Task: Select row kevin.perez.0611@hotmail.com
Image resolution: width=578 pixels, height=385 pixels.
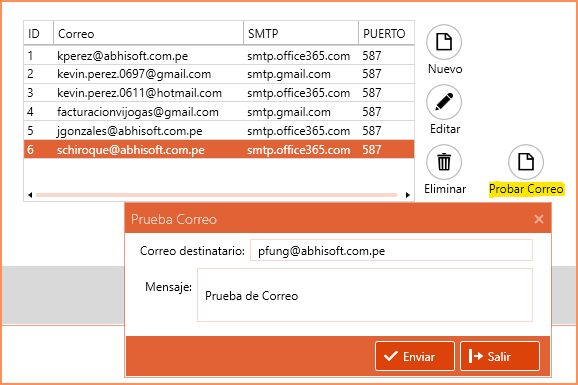Action: 219,93
